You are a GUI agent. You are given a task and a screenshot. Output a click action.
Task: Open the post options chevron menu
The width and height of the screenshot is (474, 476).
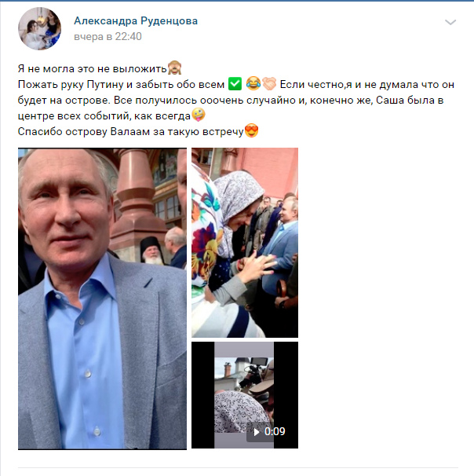[450, 22]
